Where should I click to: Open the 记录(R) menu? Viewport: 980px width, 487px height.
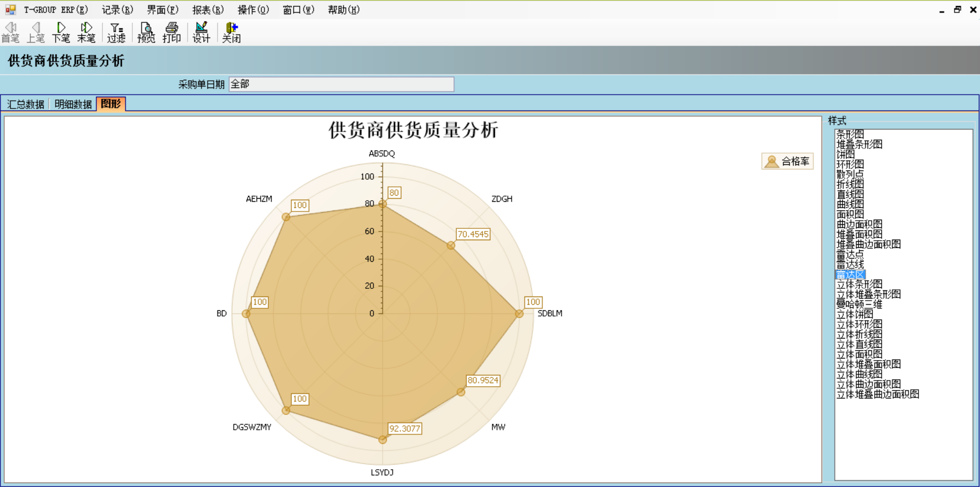point(117,10)
